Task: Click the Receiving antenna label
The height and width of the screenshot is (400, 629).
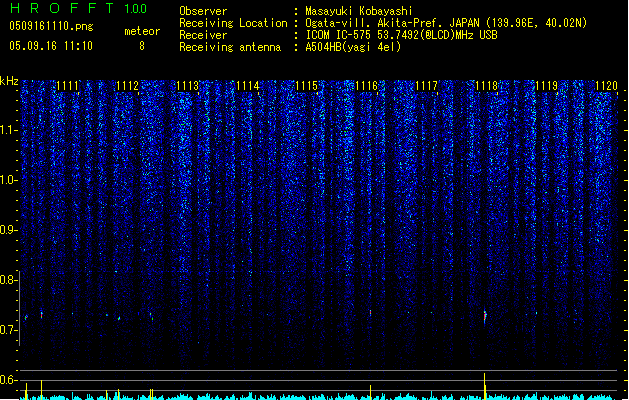Action: tap(230, 47)
